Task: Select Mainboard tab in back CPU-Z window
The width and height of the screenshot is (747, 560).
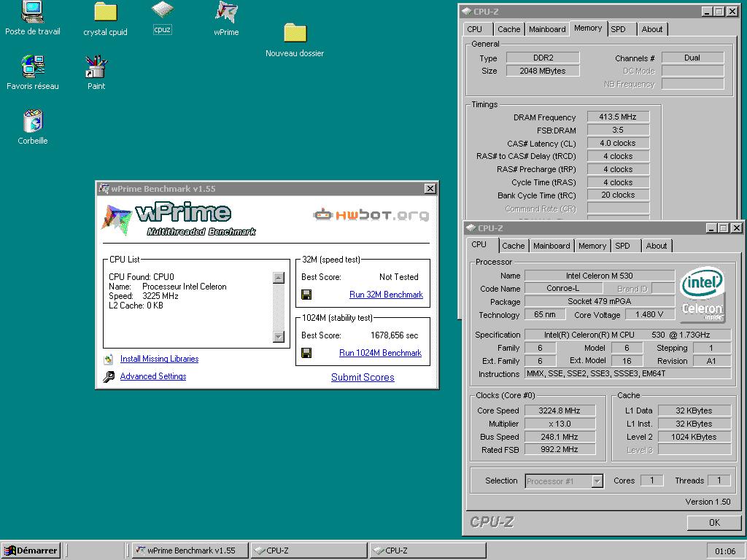Action: point(547,29)
